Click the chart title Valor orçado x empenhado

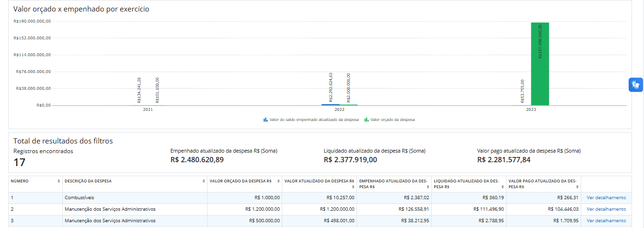tap(81, 9)
